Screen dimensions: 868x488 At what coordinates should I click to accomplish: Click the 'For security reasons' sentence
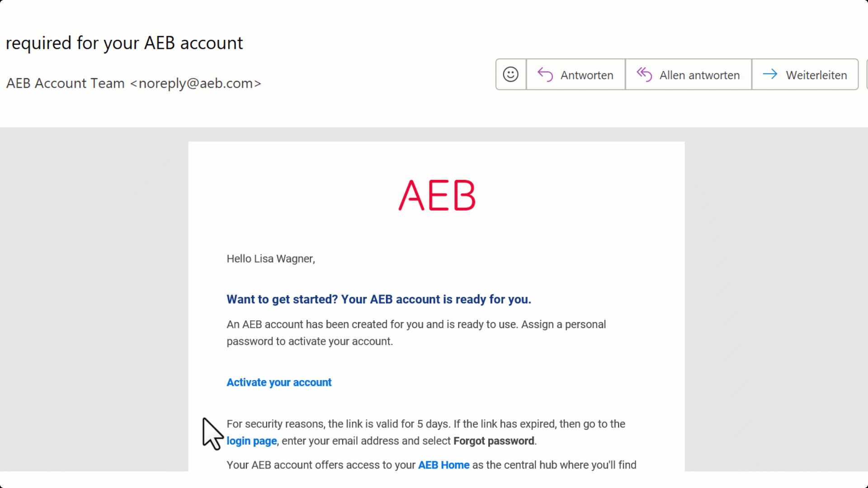point(425,424)
